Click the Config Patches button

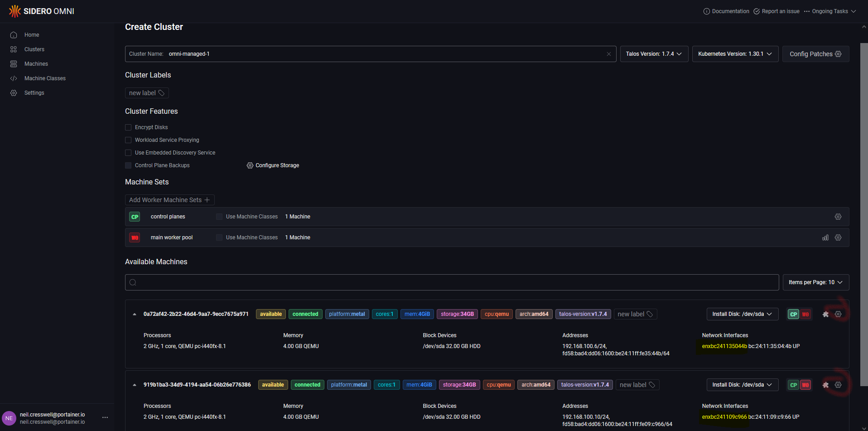pyautogui.click(x=815, y=54)
